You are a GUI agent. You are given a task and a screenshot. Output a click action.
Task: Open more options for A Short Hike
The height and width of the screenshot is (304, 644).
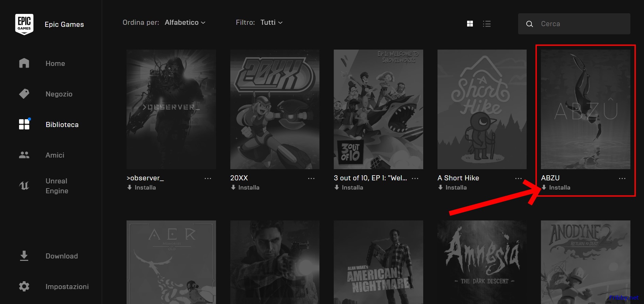point(518,178)
